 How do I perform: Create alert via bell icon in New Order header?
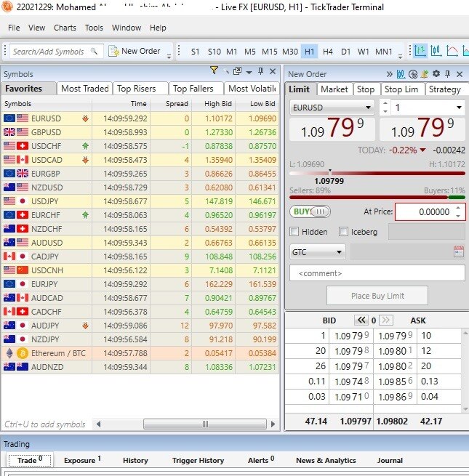(x=425, y=74)
